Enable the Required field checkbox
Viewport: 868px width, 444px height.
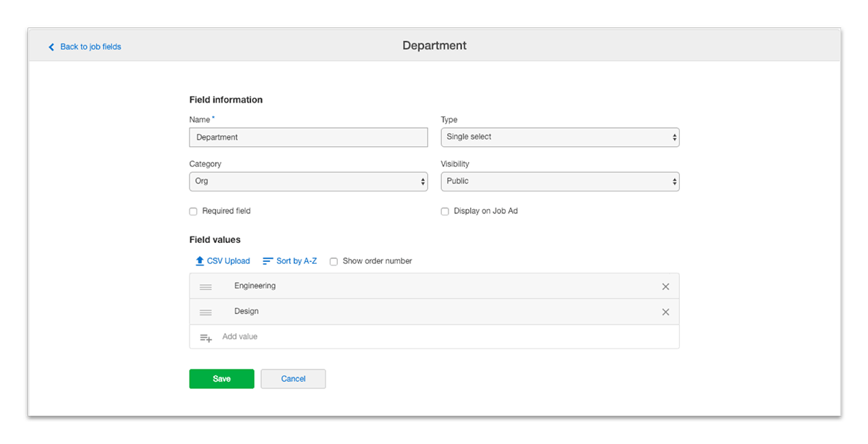tap(193, 212)
